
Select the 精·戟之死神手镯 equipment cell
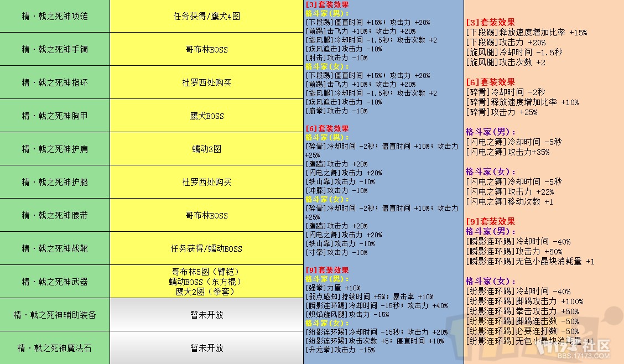55,49
